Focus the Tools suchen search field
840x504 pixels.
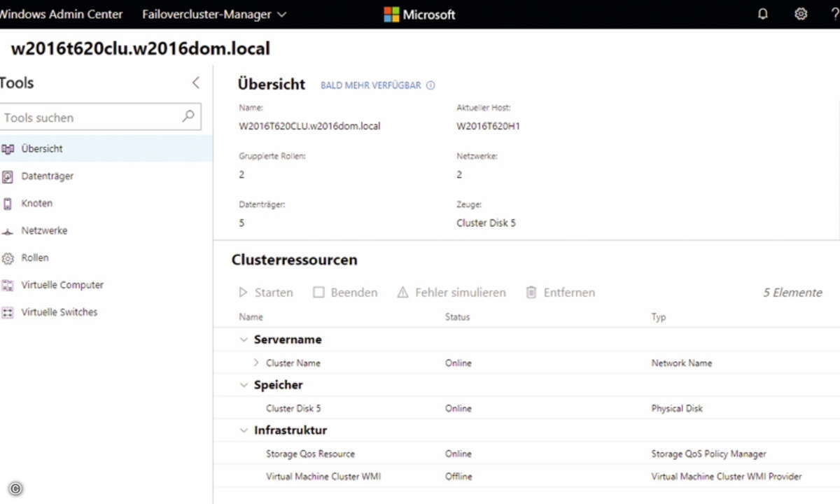(100, 117)
